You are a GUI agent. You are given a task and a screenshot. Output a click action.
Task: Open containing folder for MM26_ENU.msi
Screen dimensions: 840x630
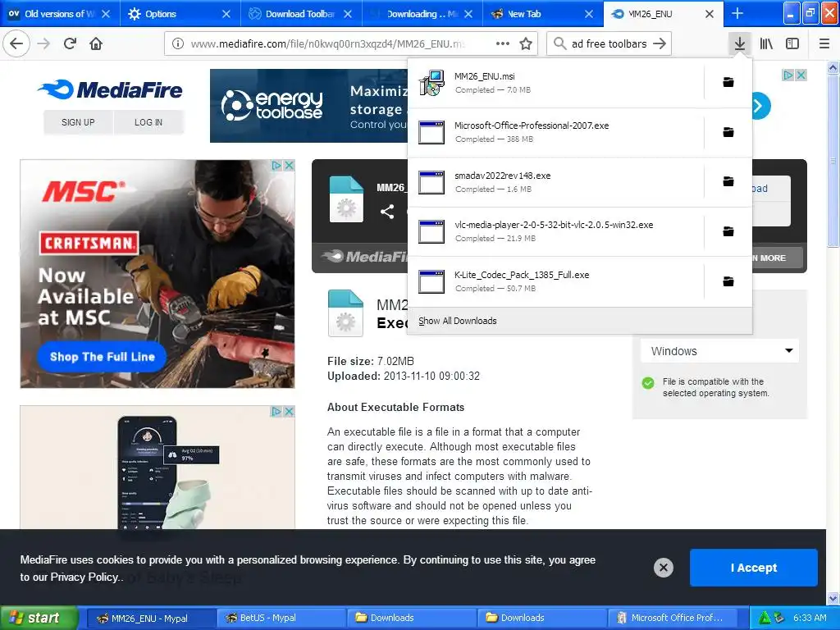[728, 82]
